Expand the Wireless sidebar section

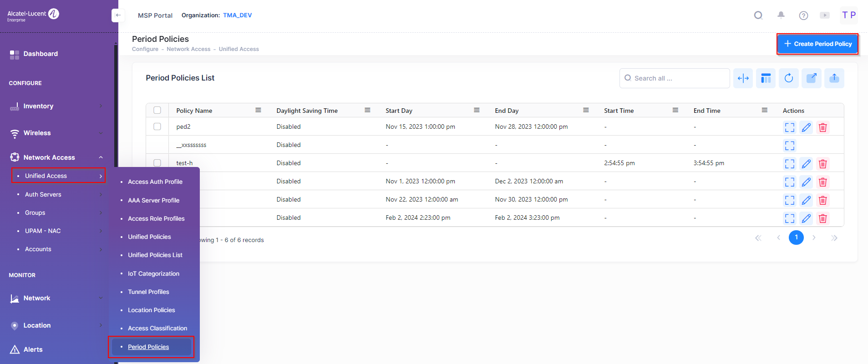pyautogui.click(x=56, y=133)
